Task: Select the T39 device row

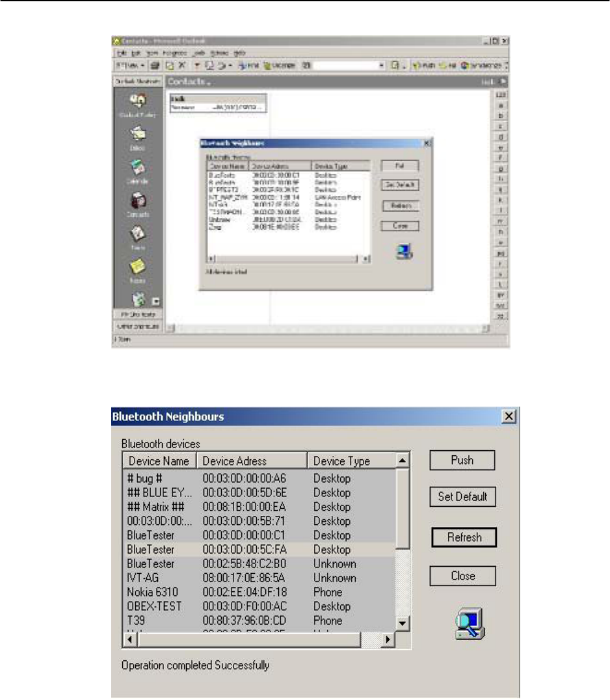Action: [x=259, y=621]
